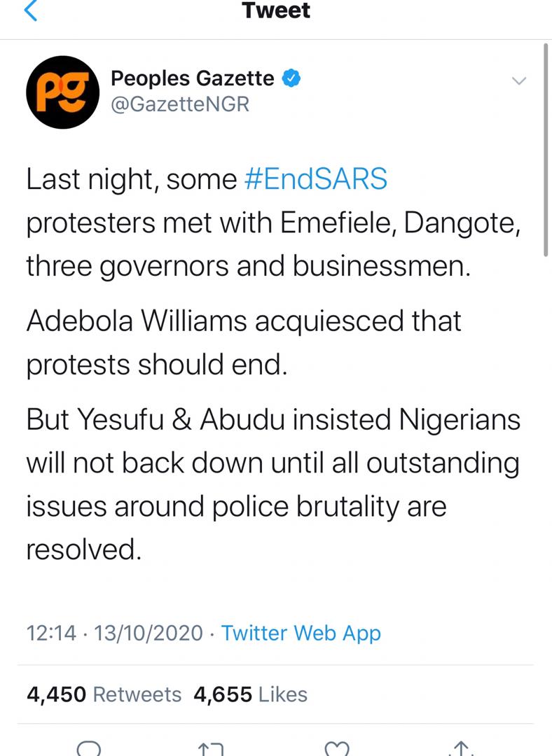The image size is (552, 756).
Task: View the 4,450 Retweets list
Action: [104, 694]
